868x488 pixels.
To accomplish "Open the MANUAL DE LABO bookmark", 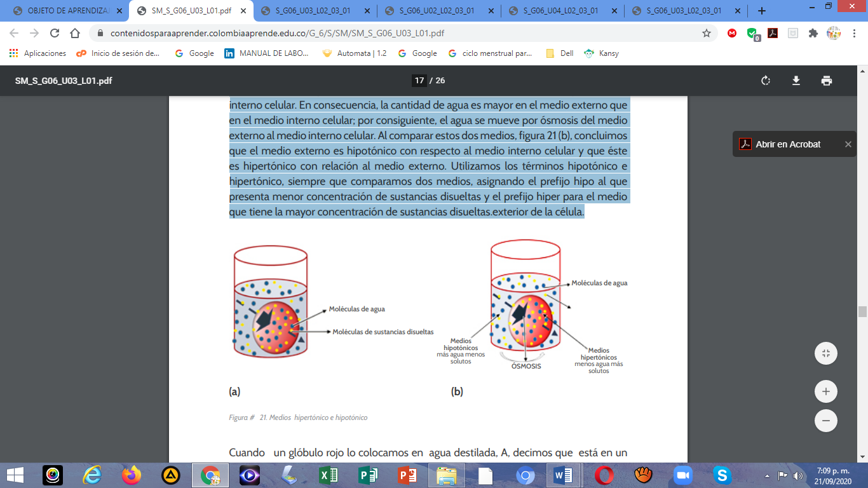I will tap(267, 53).
